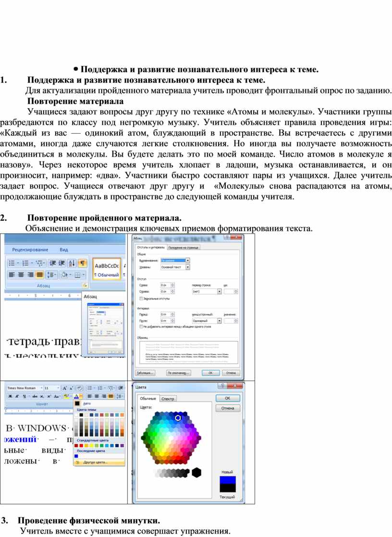
Task: Click the По умолчанию button
Action: click(178, 373)
